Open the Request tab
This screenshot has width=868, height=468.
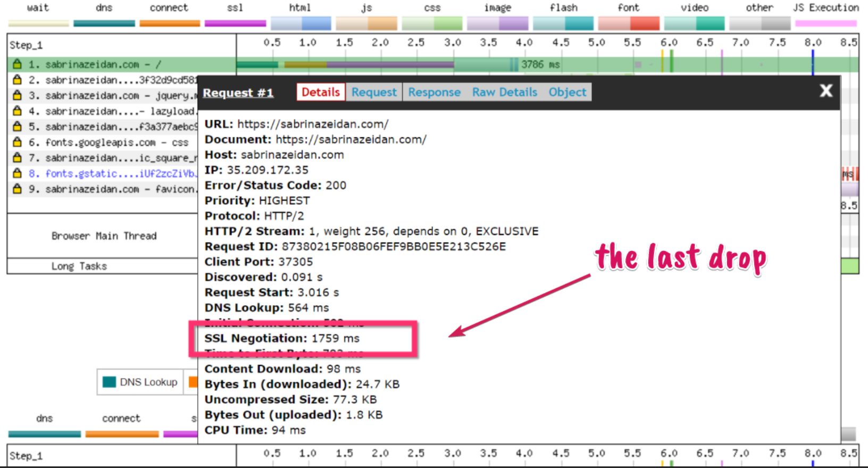click(x=374, y=92)
